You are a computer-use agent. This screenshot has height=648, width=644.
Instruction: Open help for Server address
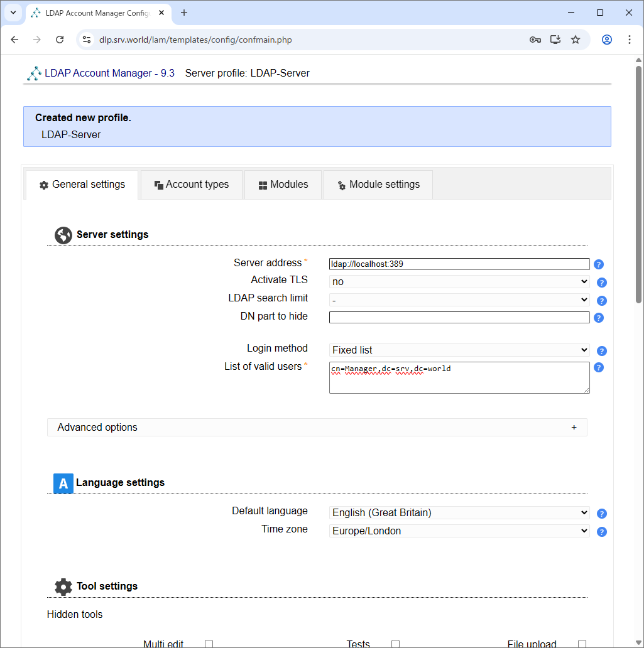pos(599,264)
